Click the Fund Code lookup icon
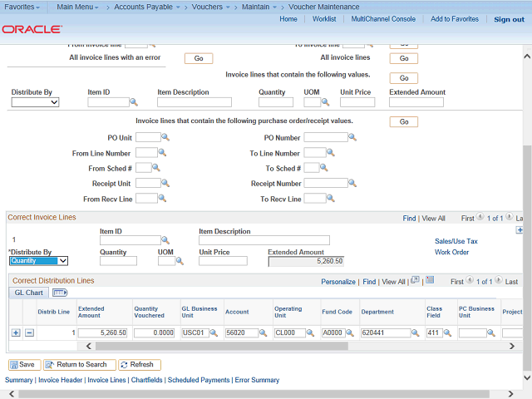The height and width of the screenshot is (399, 532). point(350,333)
